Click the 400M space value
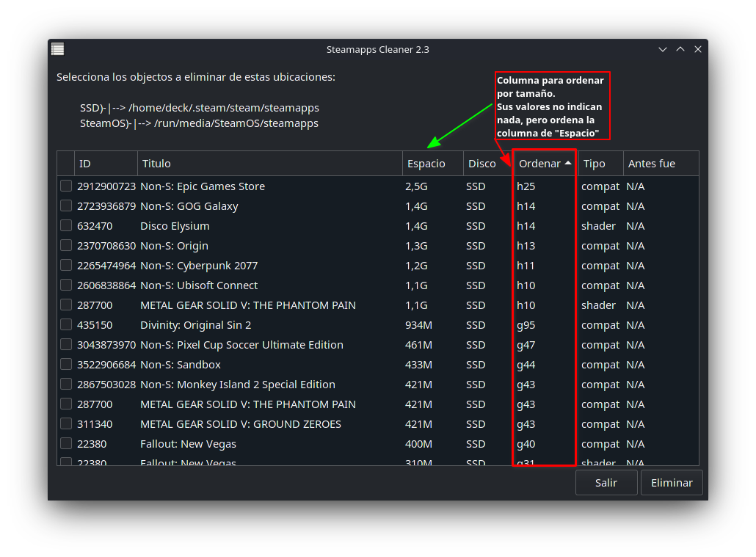 click(418, 444)
